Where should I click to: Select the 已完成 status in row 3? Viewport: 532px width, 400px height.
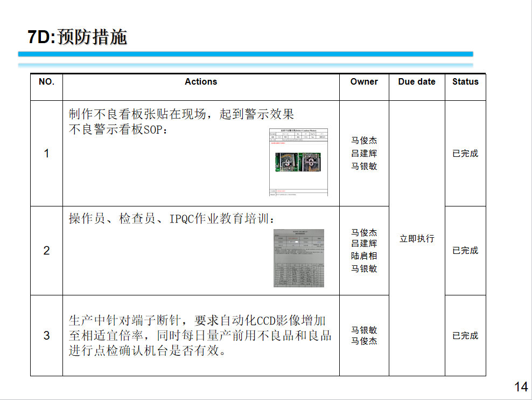[x=465, y=336]
